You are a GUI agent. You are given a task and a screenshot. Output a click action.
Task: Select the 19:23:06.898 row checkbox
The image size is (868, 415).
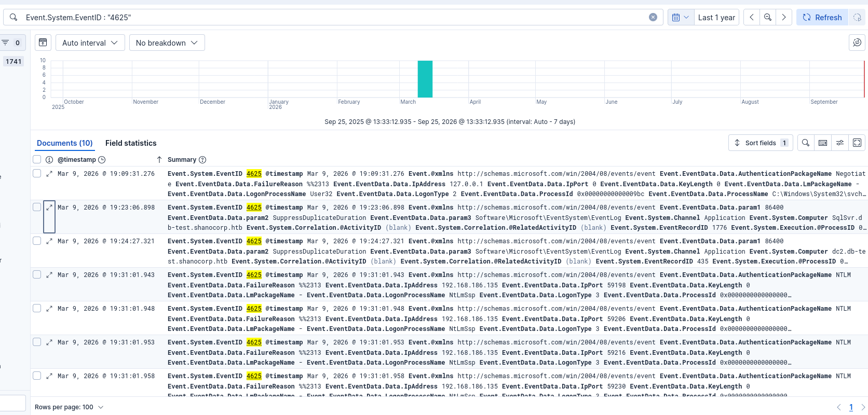point(37,207)
